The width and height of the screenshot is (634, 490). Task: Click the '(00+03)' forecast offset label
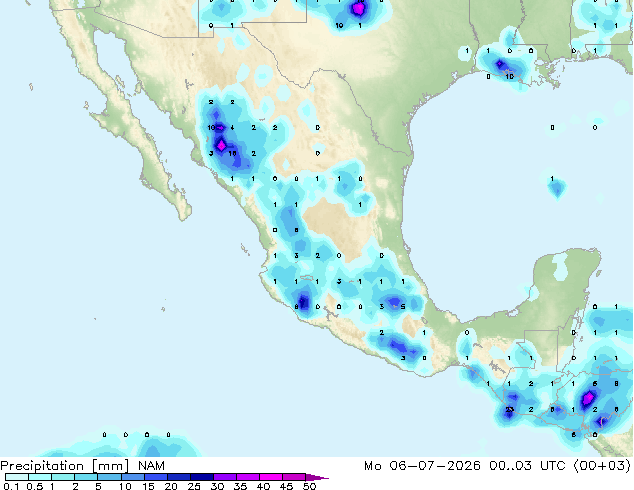pos(602,465)
